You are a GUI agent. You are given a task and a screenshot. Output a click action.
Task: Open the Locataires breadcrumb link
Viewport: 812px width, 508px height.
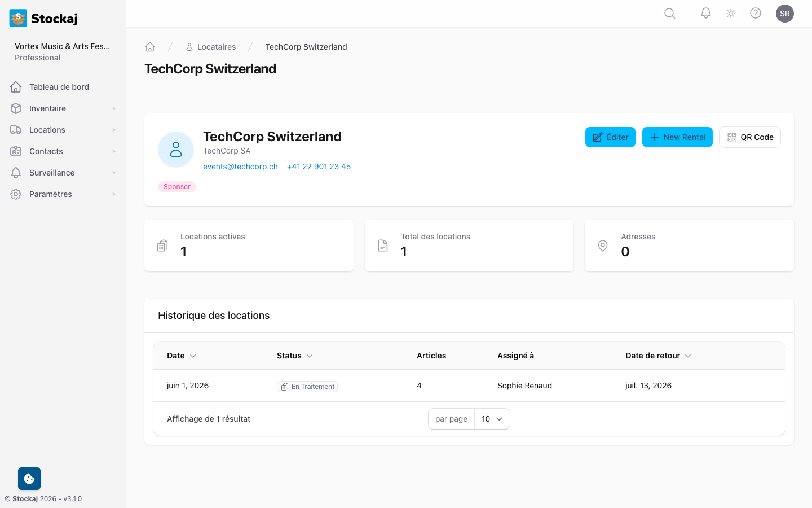click(216, 47)
